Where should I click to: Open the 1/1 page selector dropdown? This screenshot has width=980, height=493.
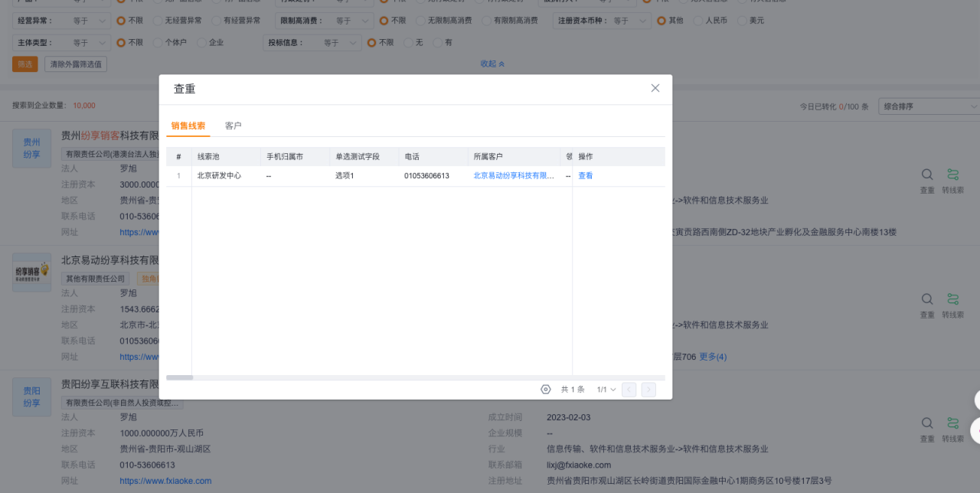coord(606,390)
